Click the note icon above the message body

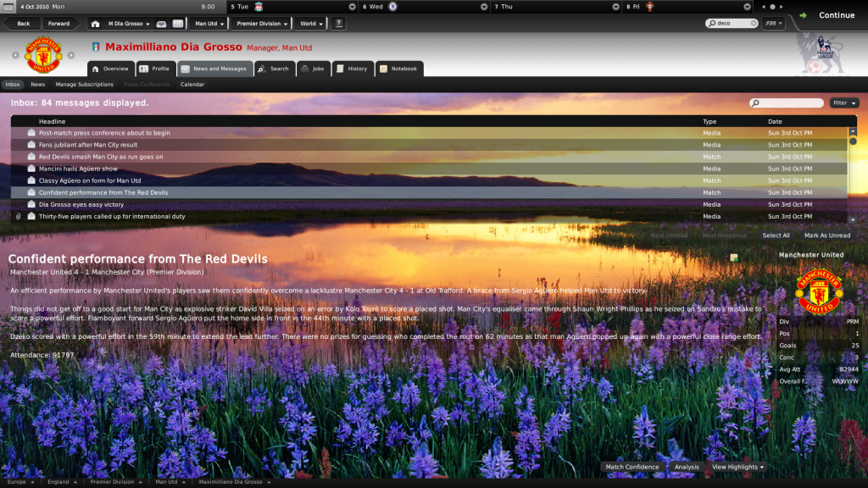point(734,258)
